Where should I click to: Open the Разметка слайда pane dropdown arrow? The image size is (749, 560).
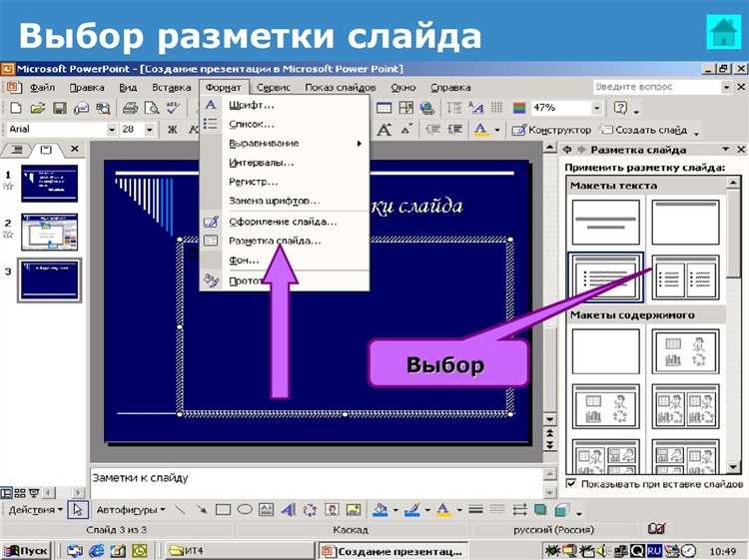(726, 150)
